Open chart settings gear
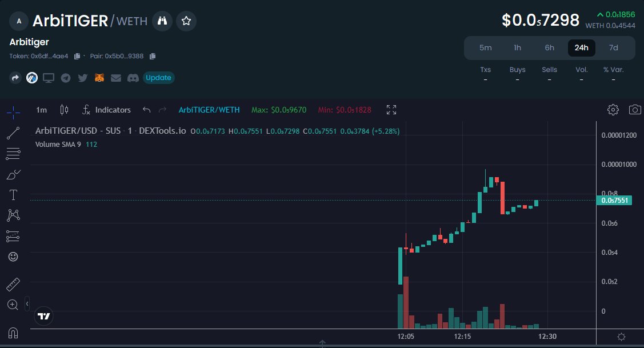 click(613, 110)
